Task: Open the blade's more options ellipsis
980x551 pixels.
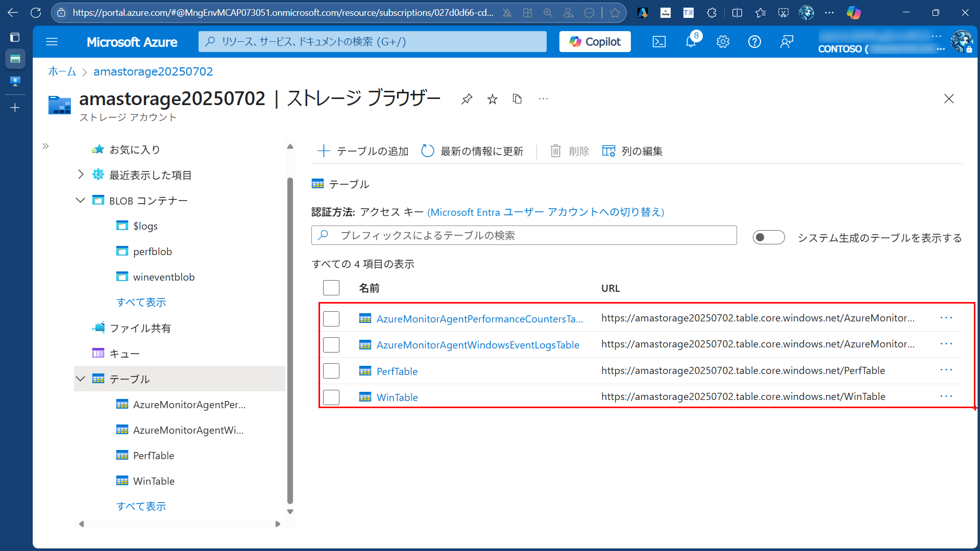Action: click(543, 99)
